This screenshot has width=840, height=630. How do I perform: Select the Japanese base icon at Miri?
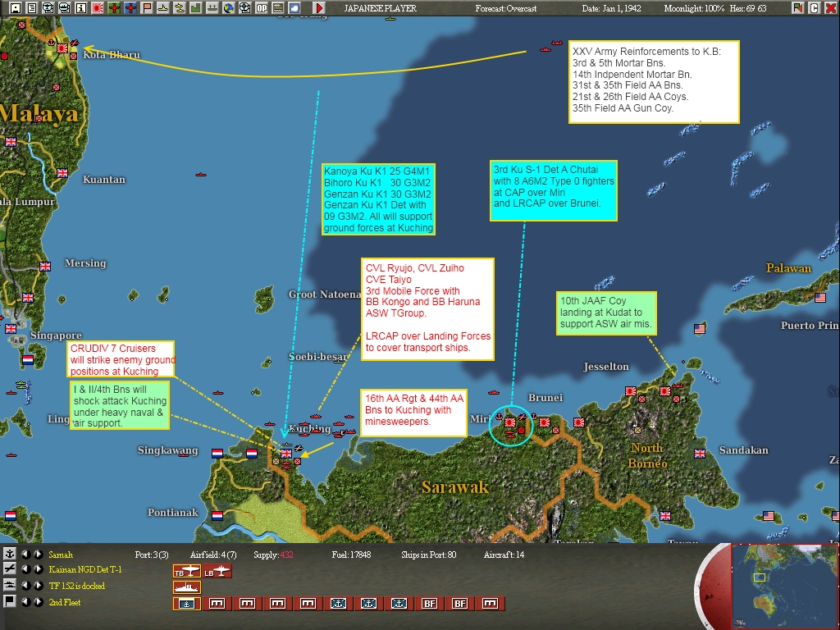point(510,422)
